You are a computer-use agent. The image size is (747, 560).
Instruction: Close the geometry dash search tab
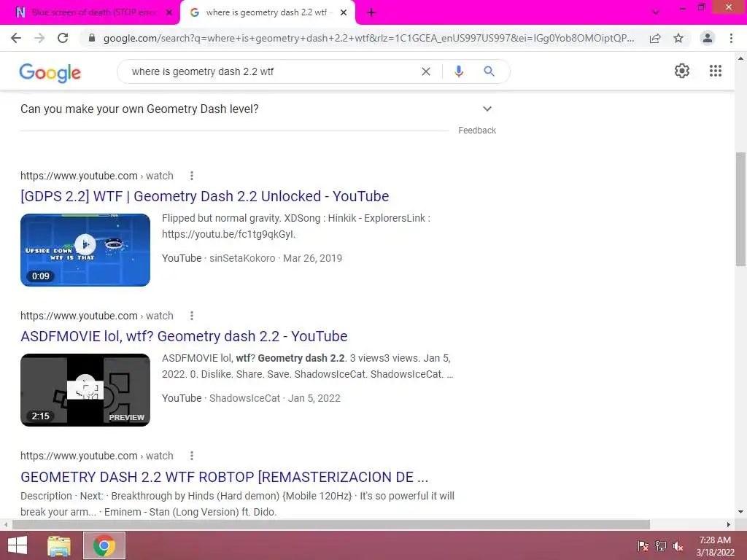coord(344,13)
